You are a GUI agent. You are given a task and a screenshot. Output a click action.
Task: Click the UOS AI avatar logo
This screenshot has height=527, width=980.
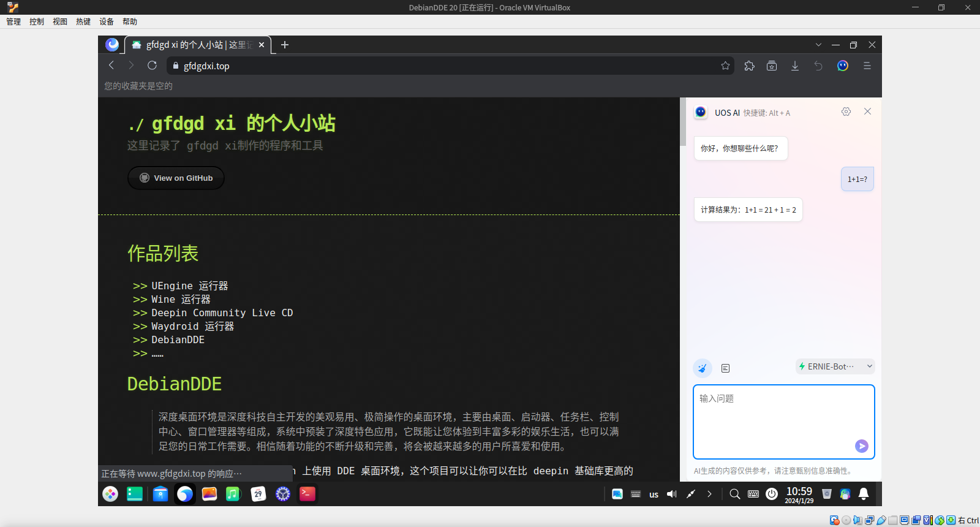(701, 112)
